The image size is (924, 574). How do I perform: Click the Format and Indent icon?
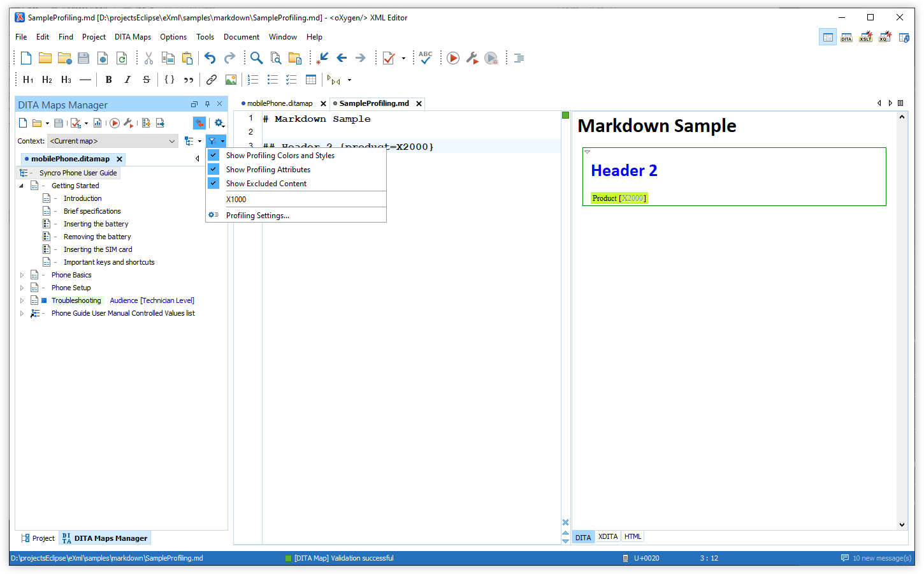pos(519,58)
